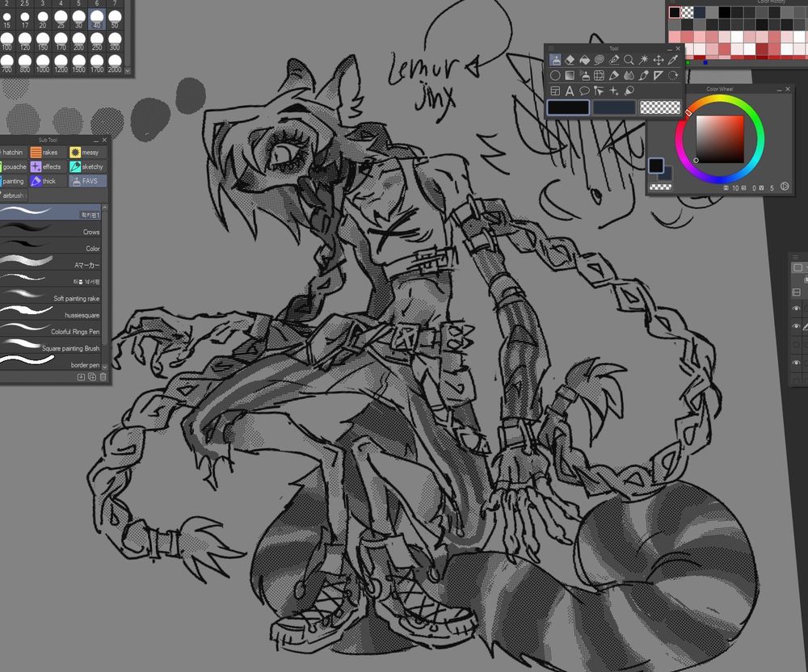The image size is (808, 672).
Task: Select the Balloon speech bubble tool
Action: 584,91
